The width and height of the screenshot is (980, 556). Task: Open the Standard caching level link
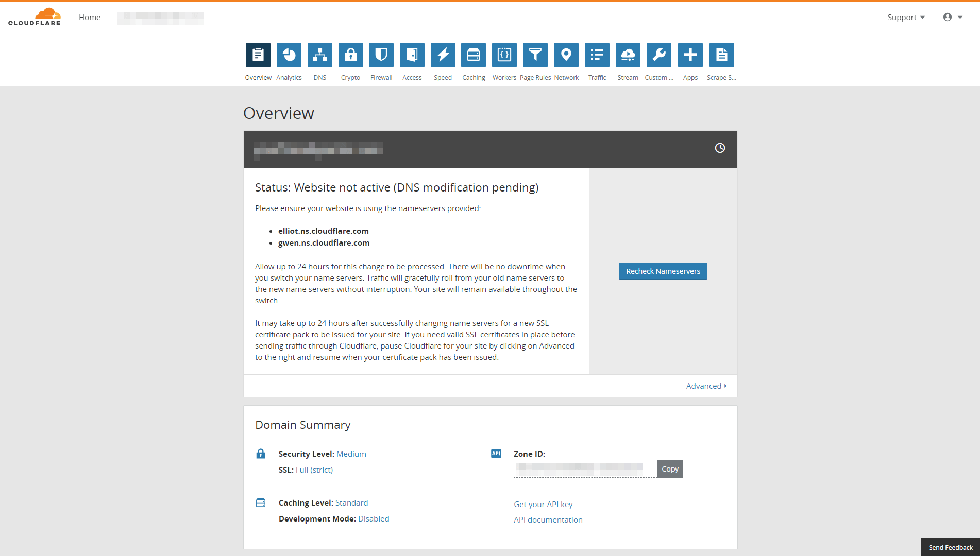coord(352,503)
